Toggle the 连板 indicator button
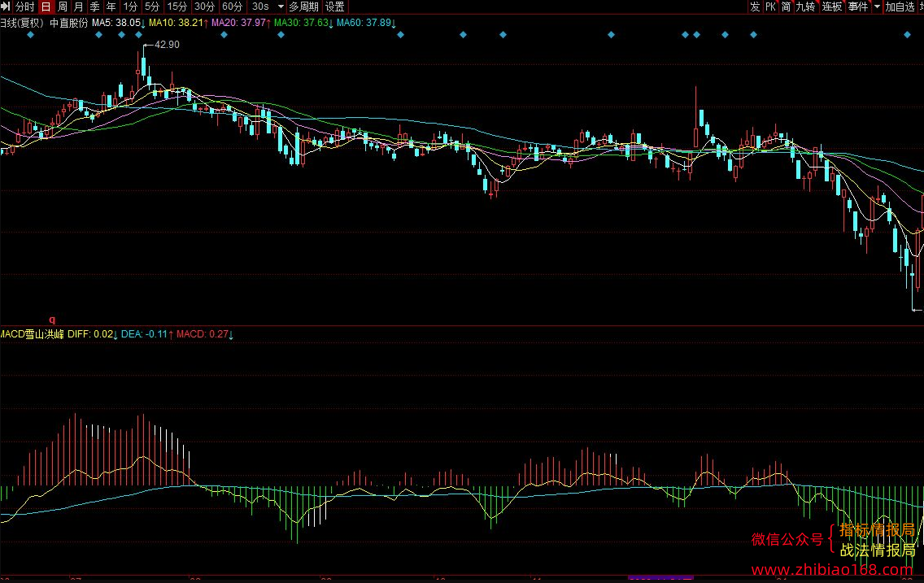The height and width of the screenshot is (583, 924). click(x=832, y=7)
